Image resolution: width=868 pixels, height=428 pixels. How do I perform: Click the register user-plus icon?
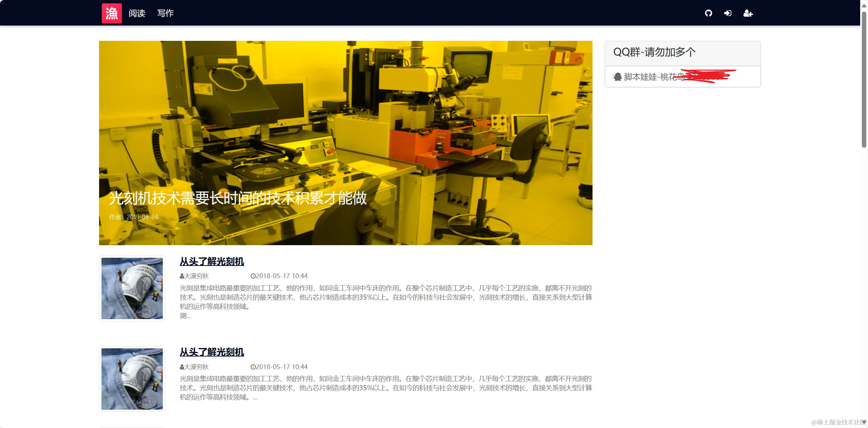point(748,13)
